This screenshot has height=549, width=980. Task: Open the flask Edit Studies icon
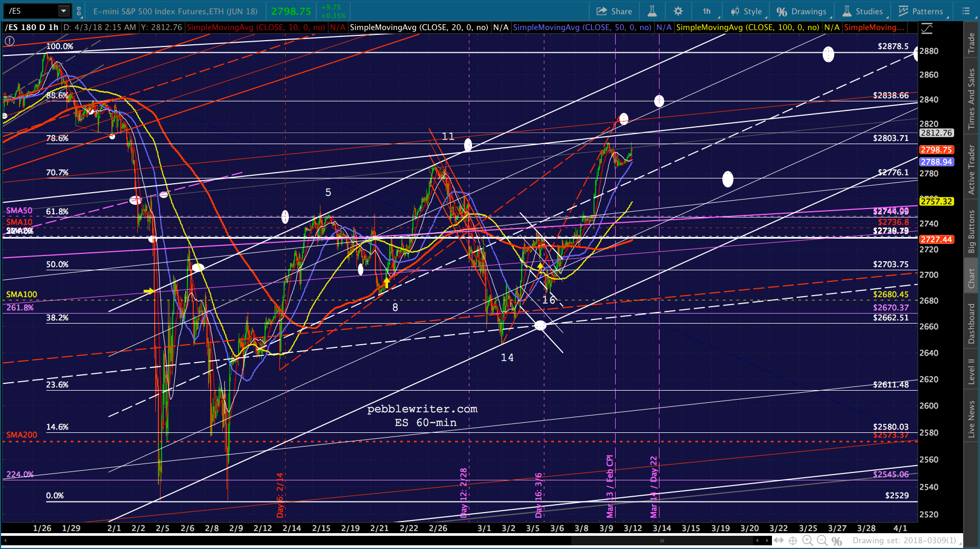coord(652,11)
